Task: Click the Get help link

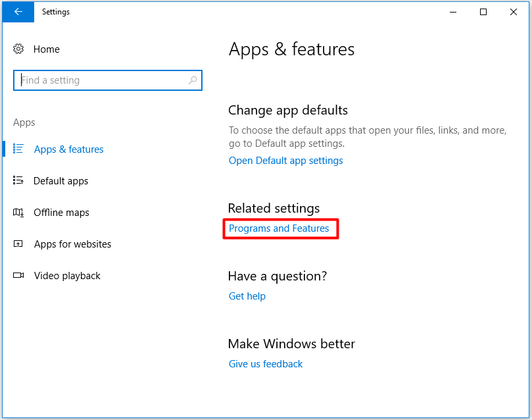Action: click(x=247, y=296)
